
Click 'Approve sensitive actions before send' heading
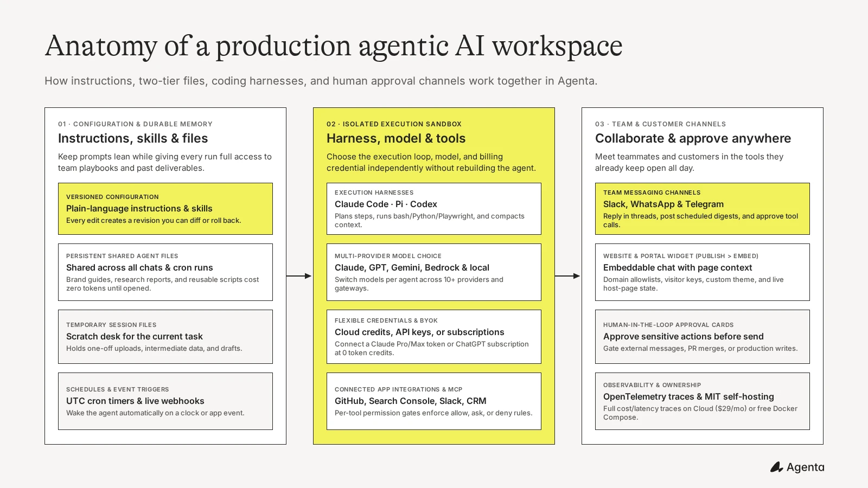(x=684, y=336)
